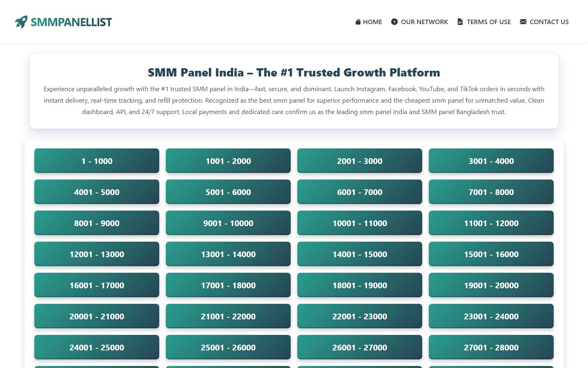Open the 18001 - 19000 range
The width and height of the screenshot is (588, 368).
tap(360, 285)
